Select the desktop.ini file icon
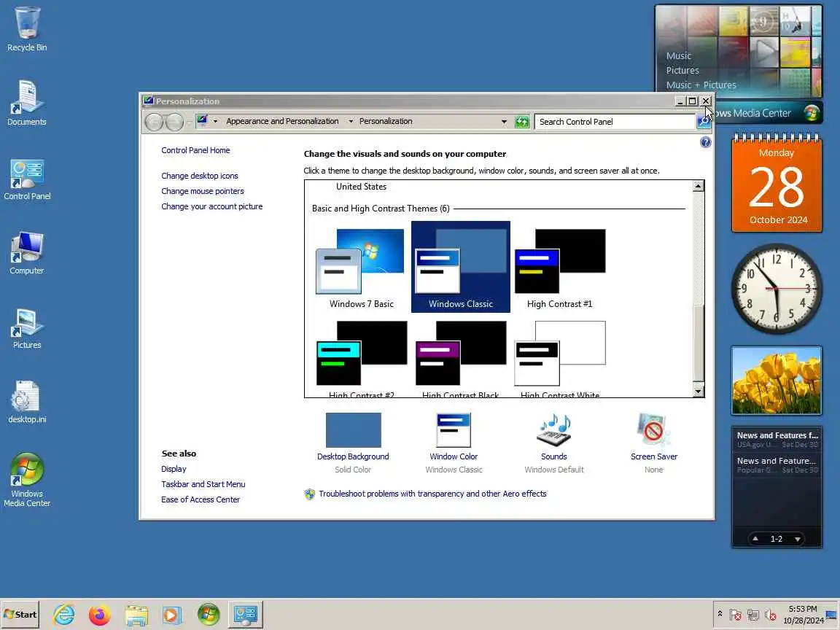Viewport: 840px width, 630px height. pos(27,402)
